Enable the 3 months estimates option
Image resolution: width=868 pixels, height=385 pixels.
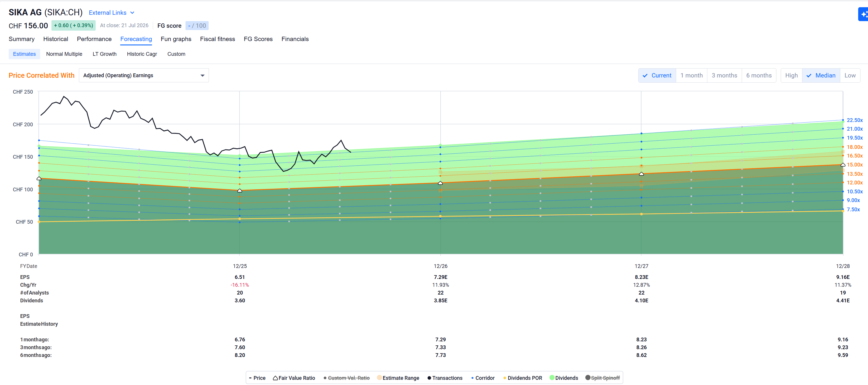(724, 75)
